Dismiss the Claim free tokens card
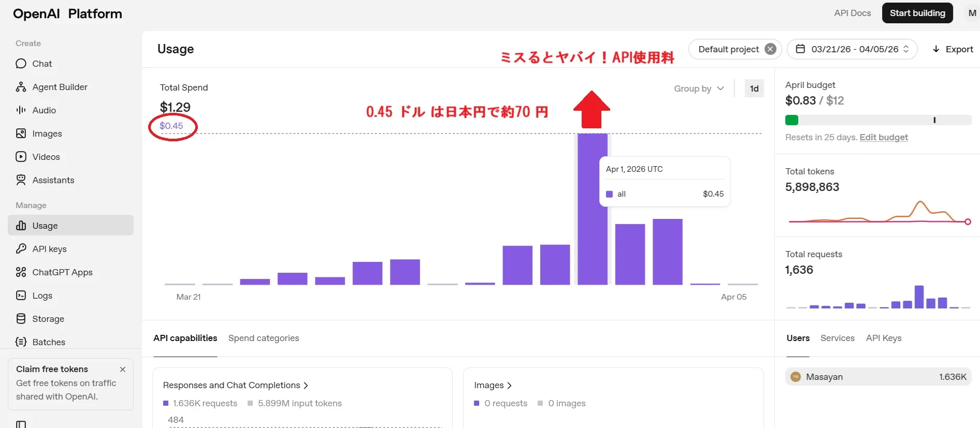 pyautogui.click(x=123, y=370)
